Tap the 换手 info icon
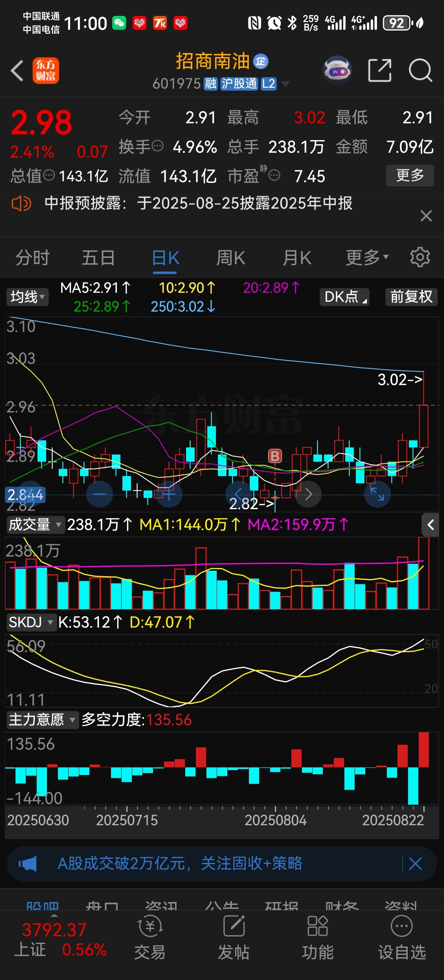 tap(158, 146)
